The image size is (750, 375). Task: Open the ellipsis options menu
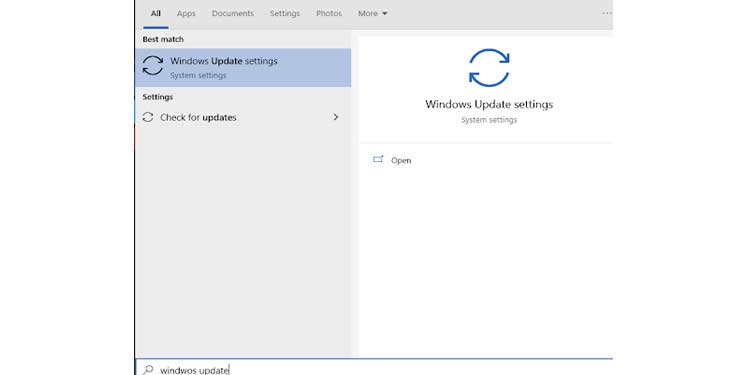click(607, 13)
